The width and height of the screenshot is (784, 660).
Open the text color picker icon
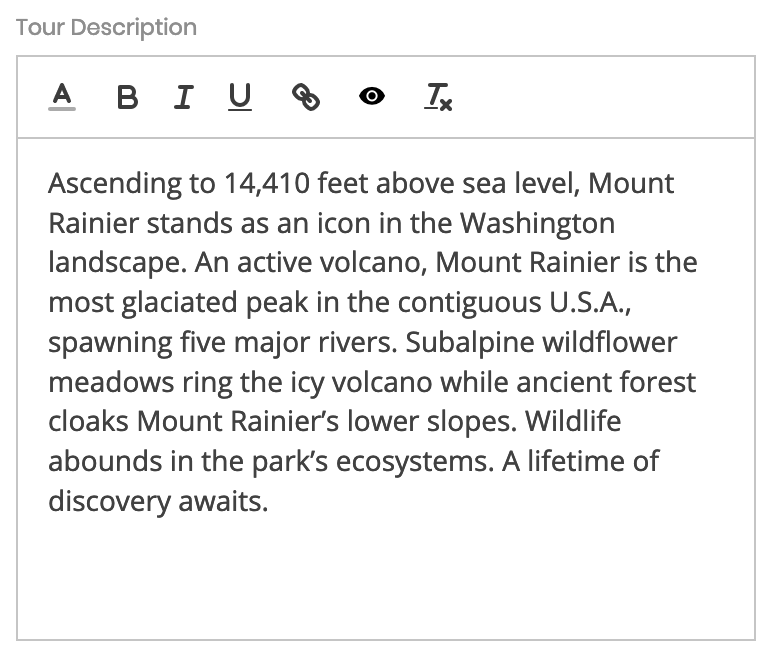click(x=62, y=96)
